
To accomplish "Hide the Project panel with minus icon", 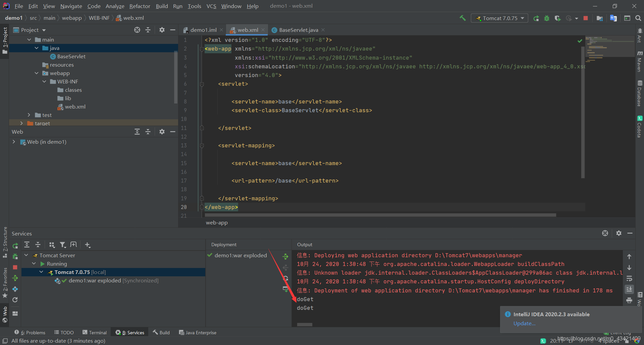I will (173, 30).
